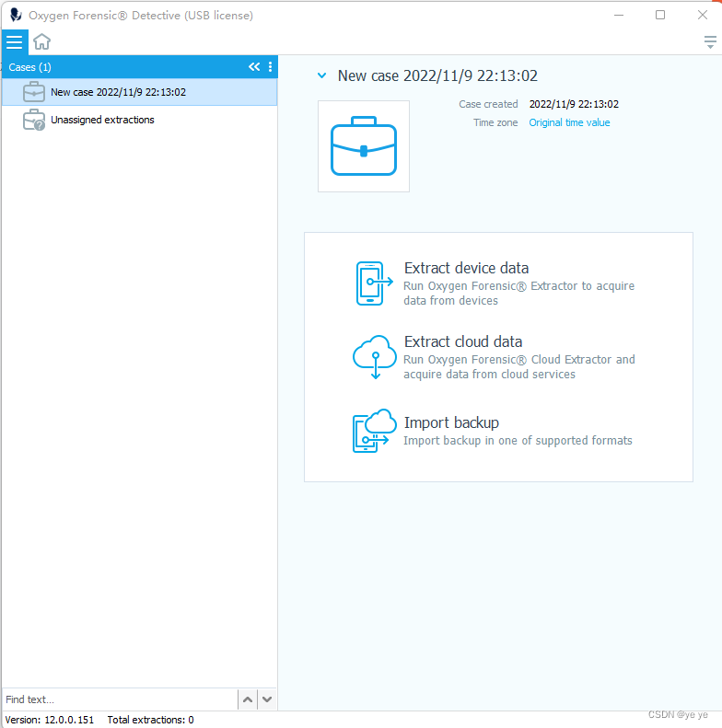Minimize the Oxygen Forensic Detective window
The image size is (722, 728).
pos(619,15)
